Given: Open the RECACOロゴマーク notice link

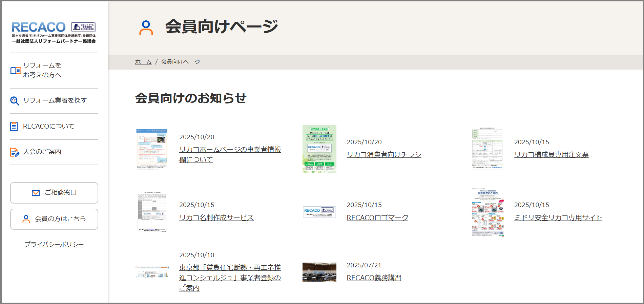Looking at the screenshot, I should (x=377, y=217).
